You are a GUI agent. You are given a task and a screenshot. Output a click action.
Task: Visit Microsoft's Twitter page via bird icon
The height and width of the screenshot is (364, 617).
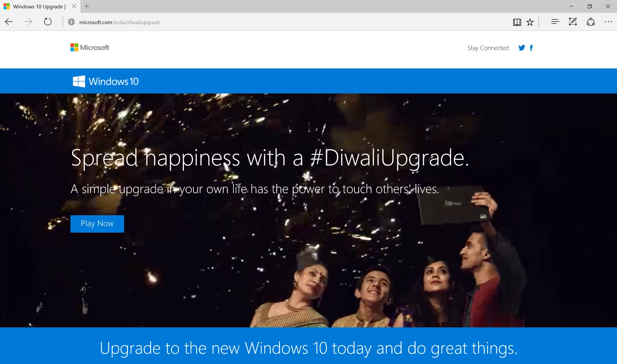[x=522, y=48]
